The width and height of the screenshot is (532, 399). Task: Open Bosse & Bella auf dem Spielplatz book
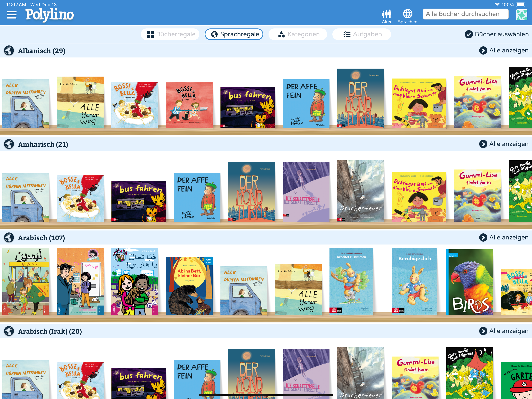(x=516, y=292)
